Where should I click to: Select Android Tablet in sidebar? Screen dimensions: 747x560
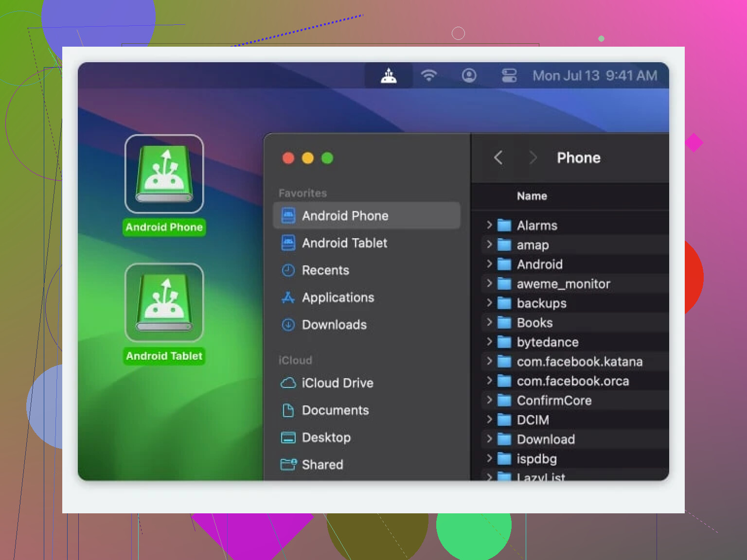pyautogui.click(x=344, y=243)
